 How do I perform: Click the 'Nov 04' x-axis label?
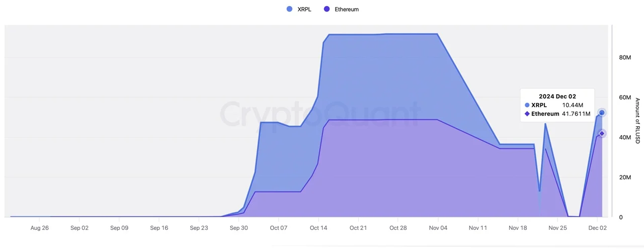point(438,228)
